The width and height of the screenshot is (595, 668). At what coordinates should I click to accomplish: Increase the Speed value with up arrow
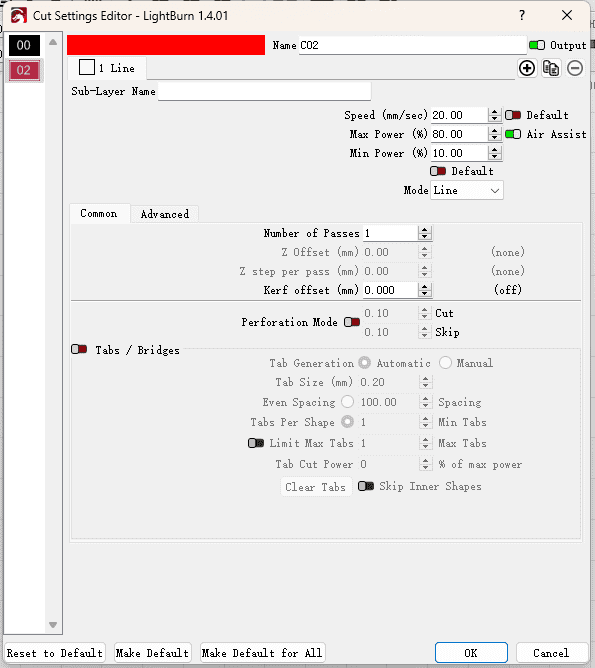(x=494, y=112)
